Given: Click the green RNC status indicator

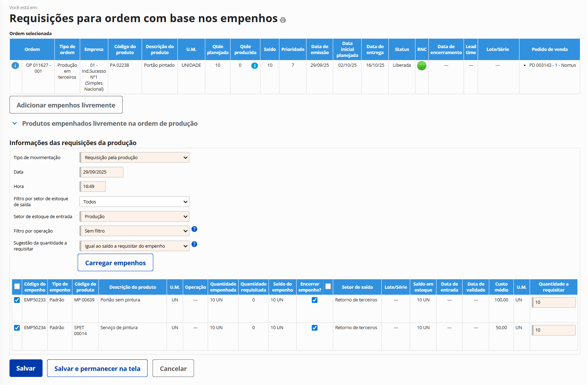Looking at the screenshot, I should click(x=421, y=66).
